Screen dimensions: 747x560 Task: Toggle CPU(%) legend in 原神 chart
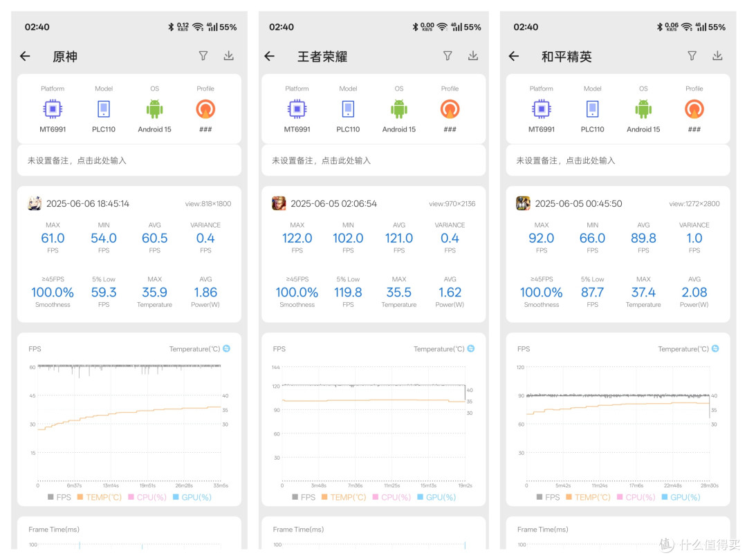click(147, 497)
